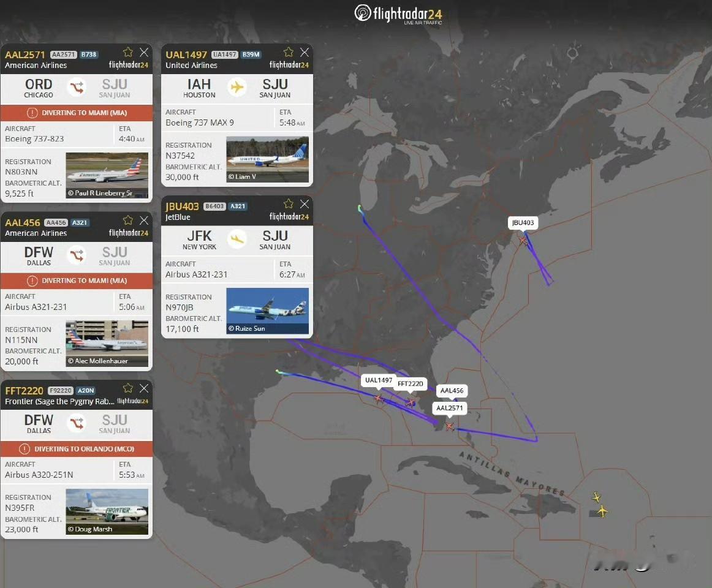Click Diverting to Orlando banner on FFT2220

tap(77, 448)
